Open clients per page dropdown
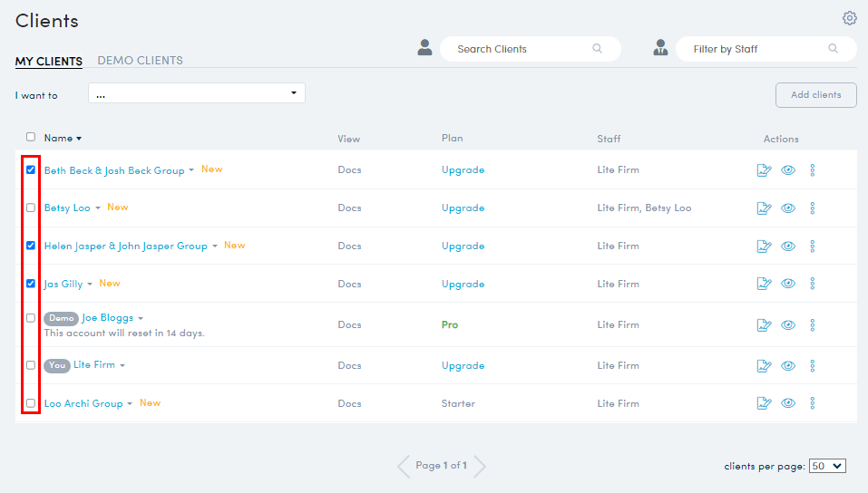868x493 pixels. (826, 466)
